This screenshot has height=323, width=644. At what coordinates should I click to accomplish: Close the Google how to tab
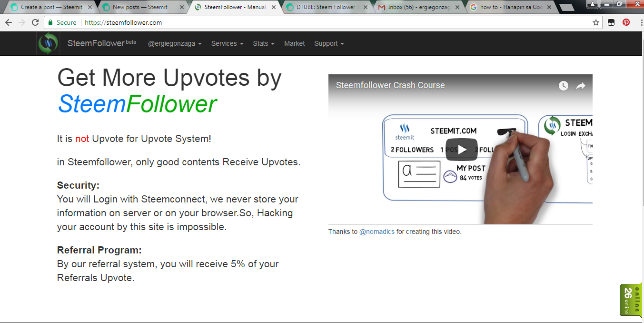coord(549,7)
